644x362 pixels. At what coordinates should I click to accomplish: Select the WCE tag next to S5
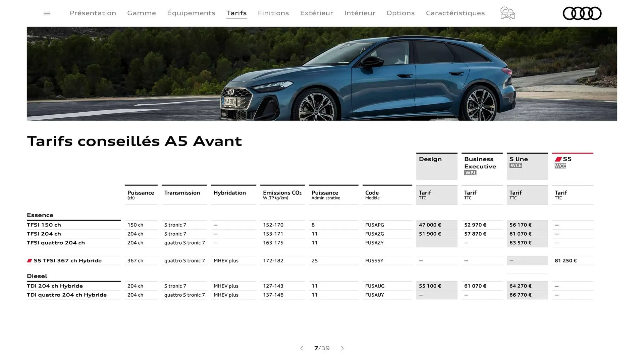pyautogui.click(x=559, y=166)
